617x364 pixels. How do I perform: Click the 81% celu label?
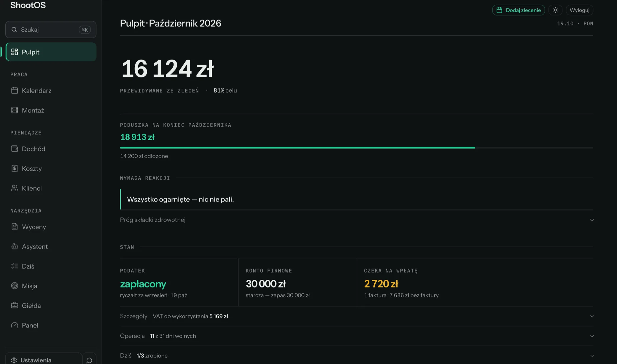(x=225, y=90)
